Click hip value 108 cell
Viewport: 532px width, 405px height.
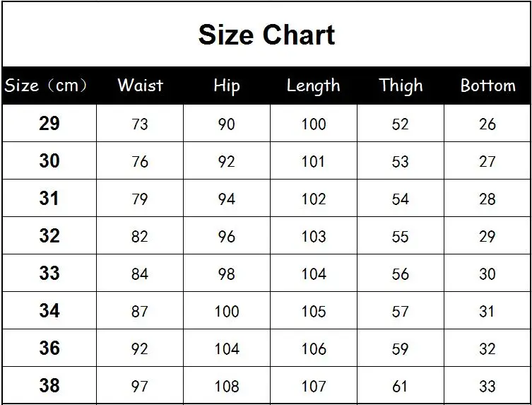(227, 386)
